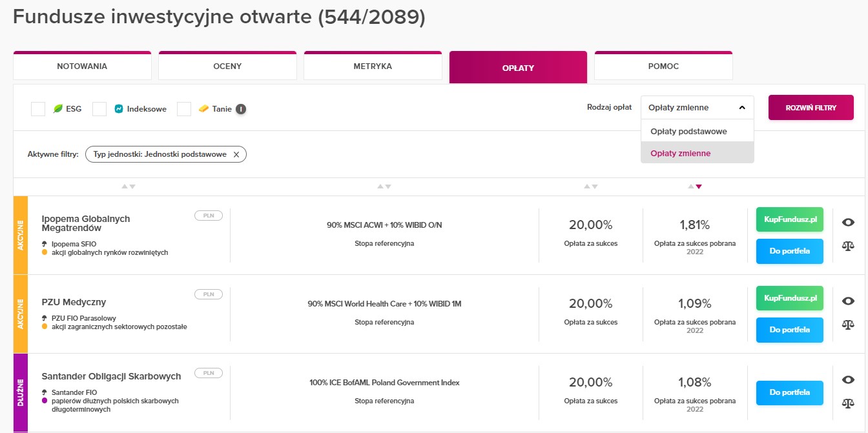
Task: Enable the ESG checkbox
Action: tap(38, 109)
